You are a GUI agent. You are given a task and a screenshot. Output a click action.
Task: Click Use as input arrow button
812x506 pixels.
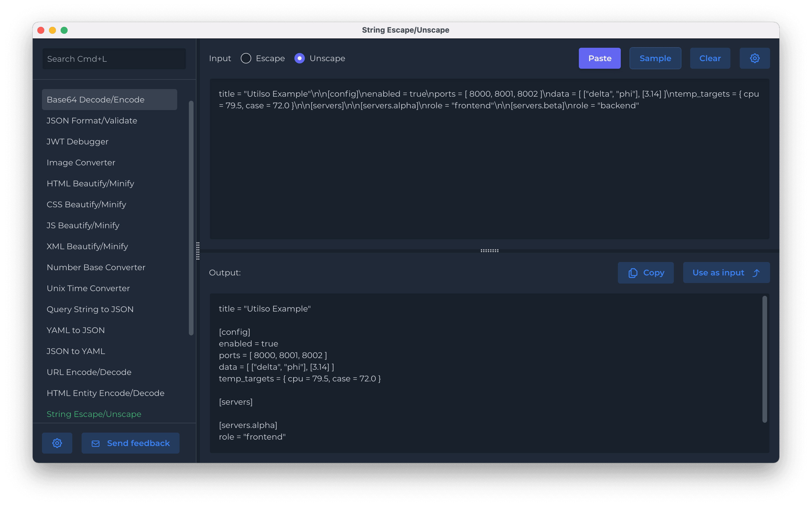(726, 273)
